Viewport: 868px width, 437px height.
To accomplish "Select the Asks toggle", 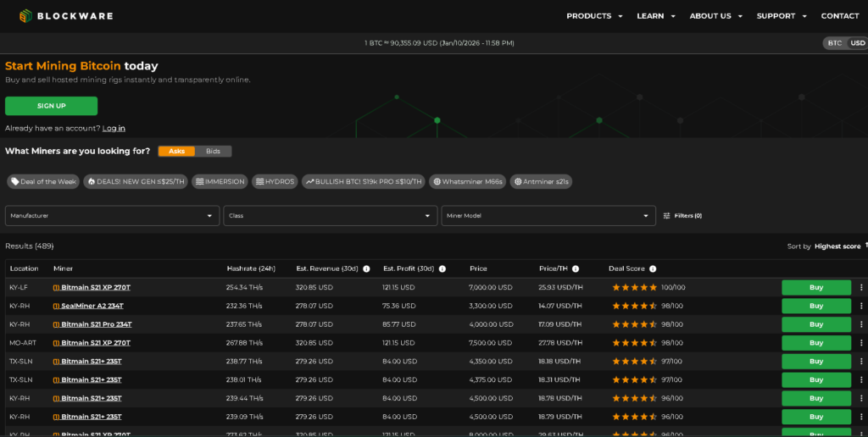I will coord(176,152).
